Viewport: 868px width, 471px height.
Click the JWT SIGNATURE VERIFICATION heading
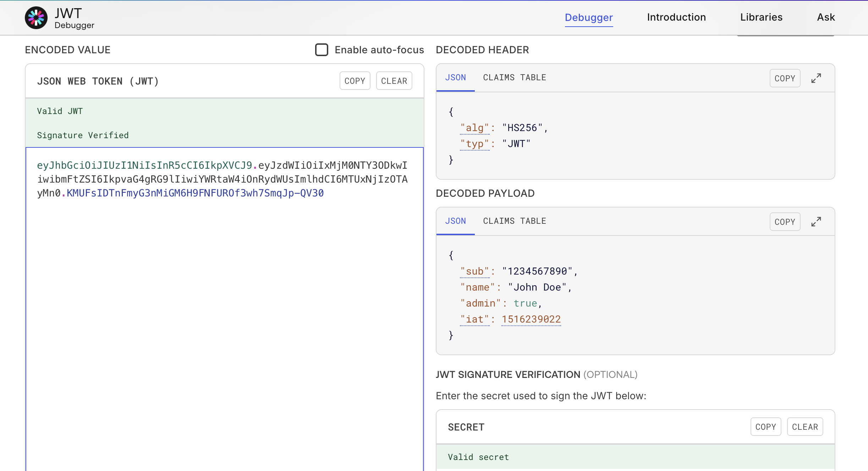[x=508, y=375]
